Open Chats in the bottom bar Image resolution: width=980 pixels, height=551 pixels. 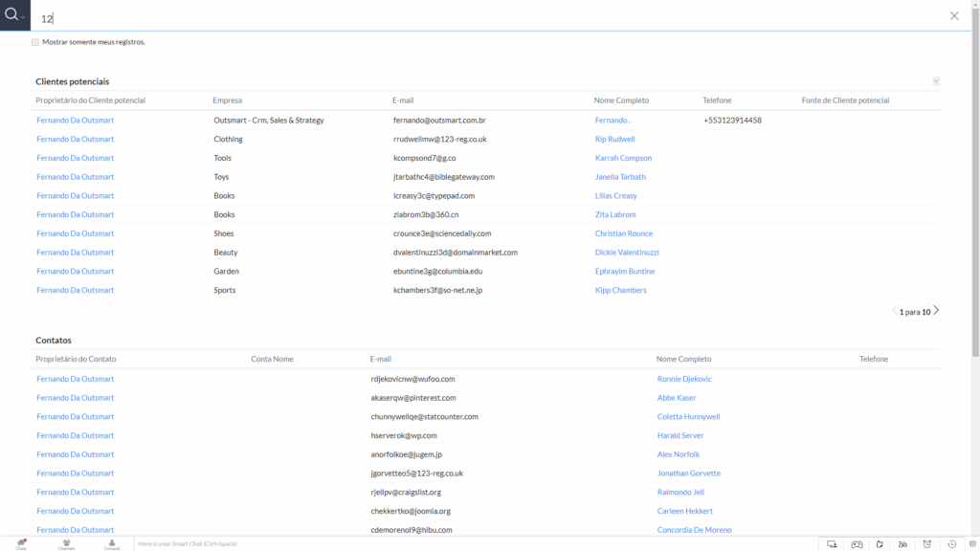pos(21,544)
